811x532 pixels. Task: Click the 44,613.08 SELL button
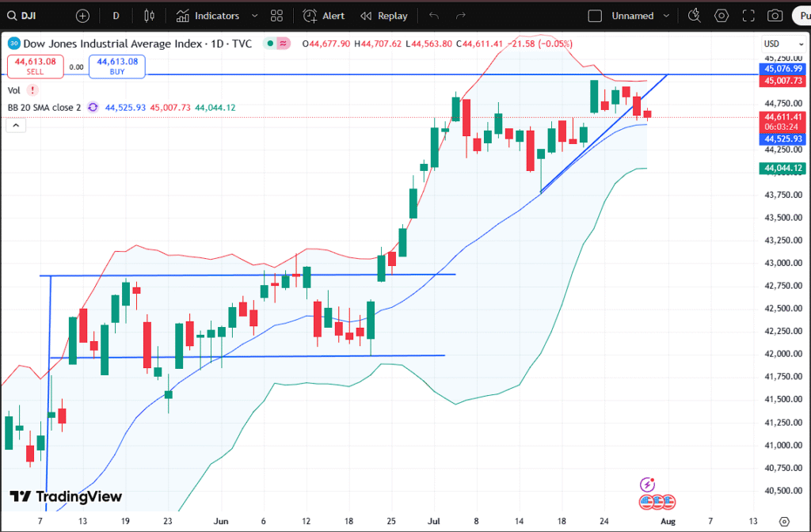35,66
